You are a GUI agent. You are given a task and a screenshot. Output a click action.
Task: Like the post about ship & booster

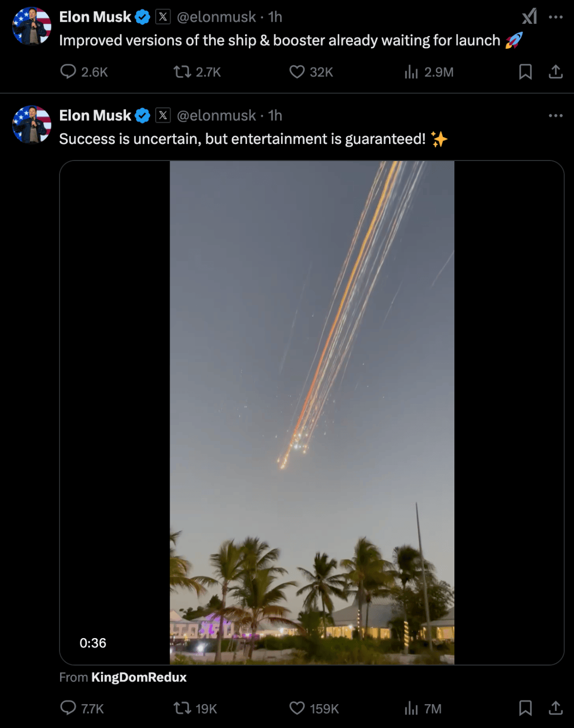[297, 72]
